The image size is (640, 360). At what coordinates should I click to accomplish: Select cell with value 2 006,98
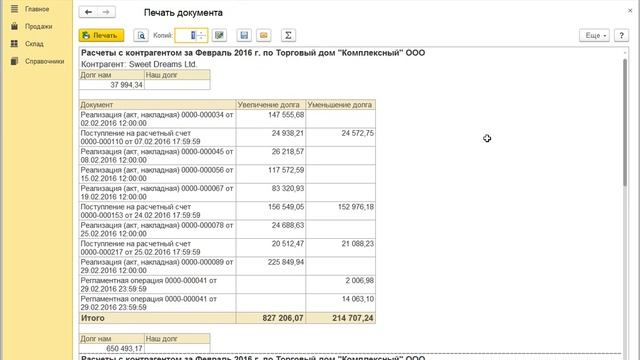[x=340, y=284]
